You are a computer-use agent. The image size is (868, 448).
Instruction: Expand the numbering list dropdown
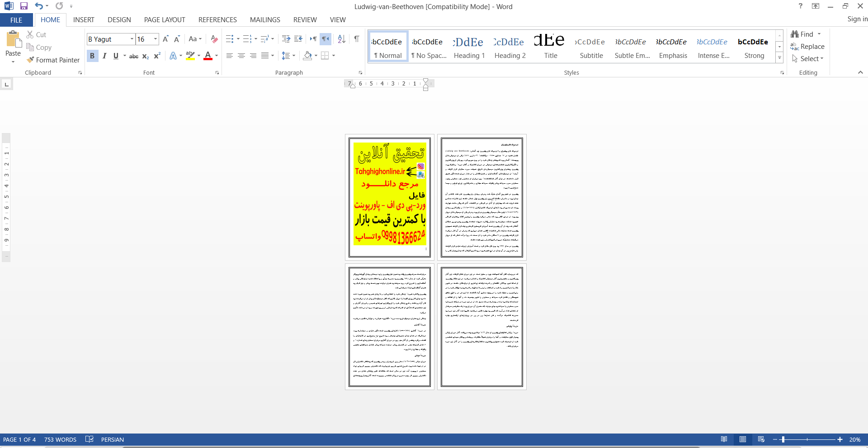(x=256, y=39)
